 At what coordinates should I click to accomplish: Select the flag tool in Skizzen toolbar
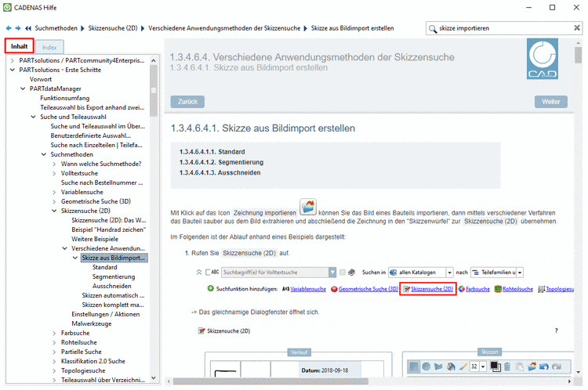point(438,367)
